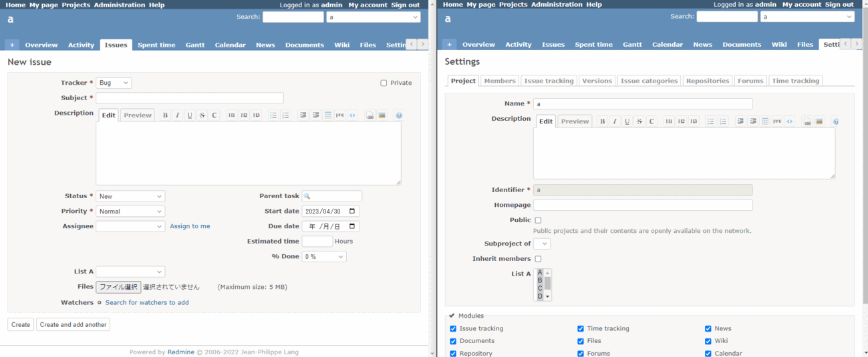
Task: Click link icon in Settings description toolbar
Action: 807,121
